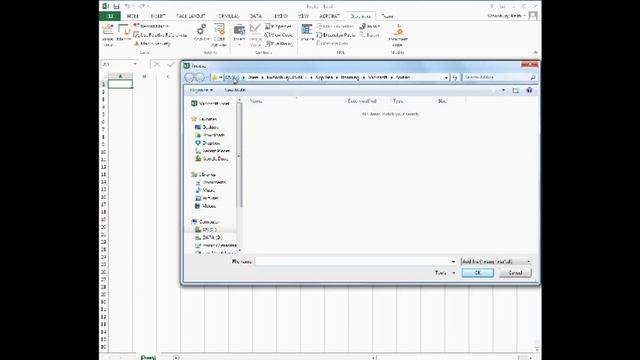This screenshot has width=640, height=360.
Task: Select Downloads under Favorites
Action: [x=210, y=135]
